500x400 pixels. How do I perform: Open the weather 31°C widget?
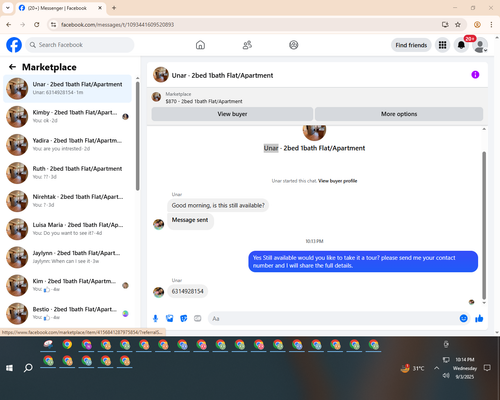coord(412,368)
